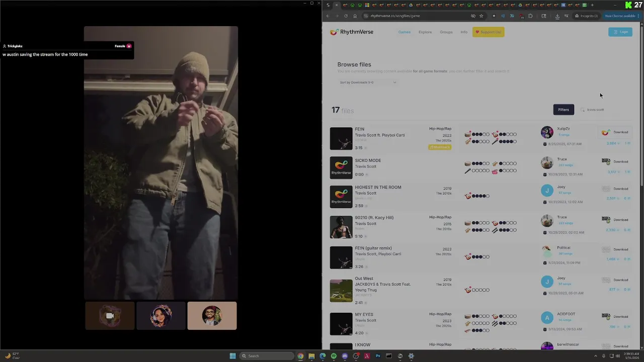
Task: Click the camera-off participant tile in the video call
Action: pos(110,316)
